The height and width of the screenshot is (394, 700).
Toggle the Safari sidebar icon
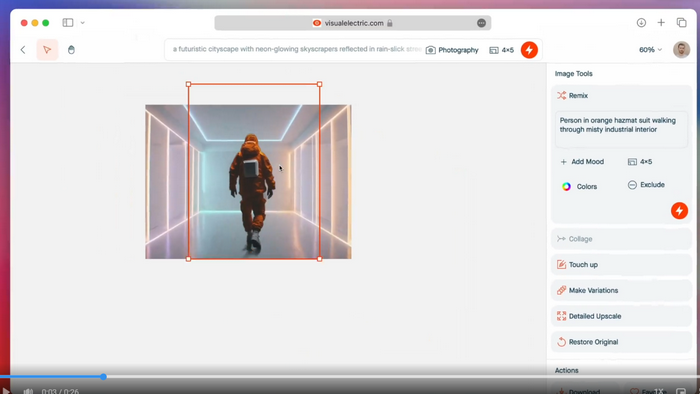click(x=68, y=22)
